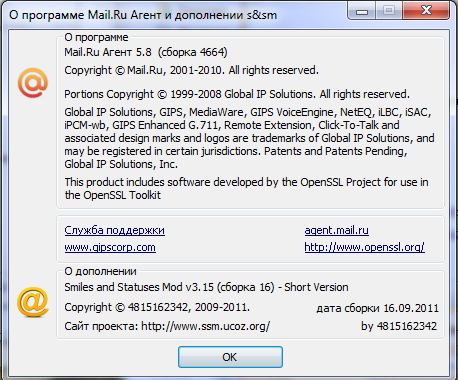The image size is (458, 380).
Task: Close the about dialog with the red X
Action: click(x=426, y=10)
